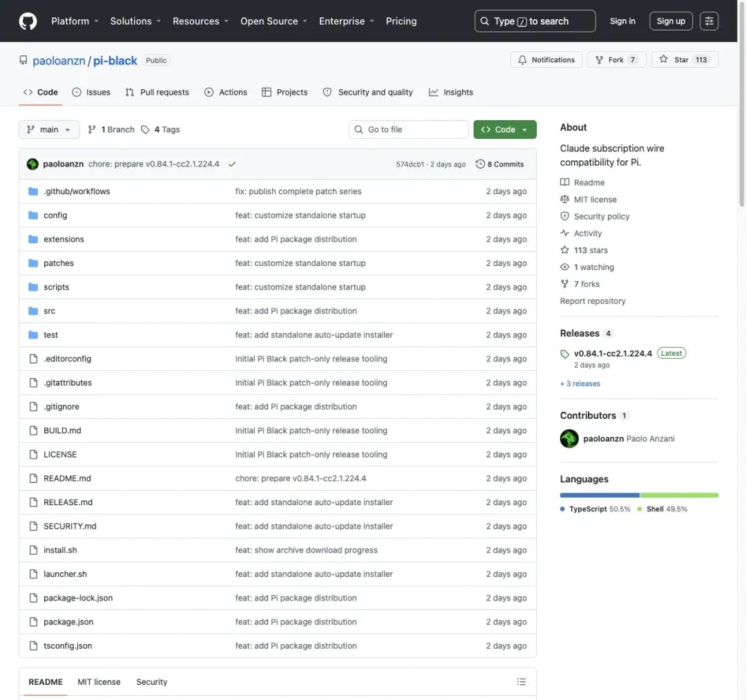The height and width of the screenshot is (700, 746).
Task: Click the eye icon beside 1 watching
Action: point(564,267)
